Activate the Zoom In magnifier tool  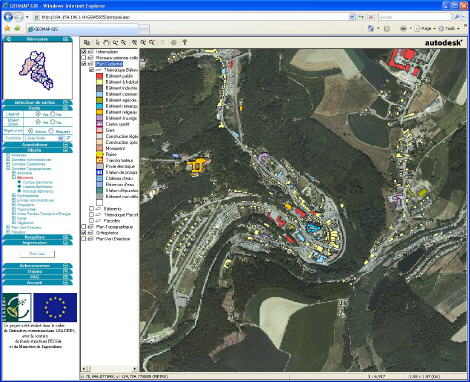pyautogui.click(x=115, y=43)
